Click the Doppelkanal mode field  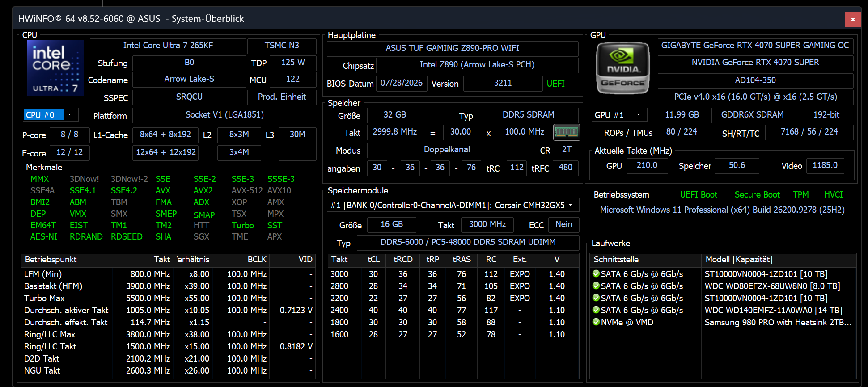447,150
